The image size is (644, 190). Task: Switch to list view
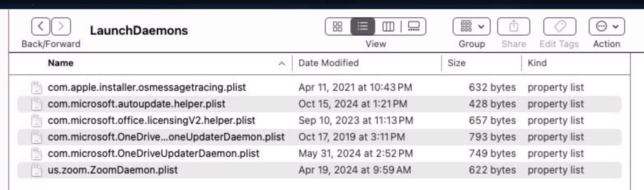[362, 27]
